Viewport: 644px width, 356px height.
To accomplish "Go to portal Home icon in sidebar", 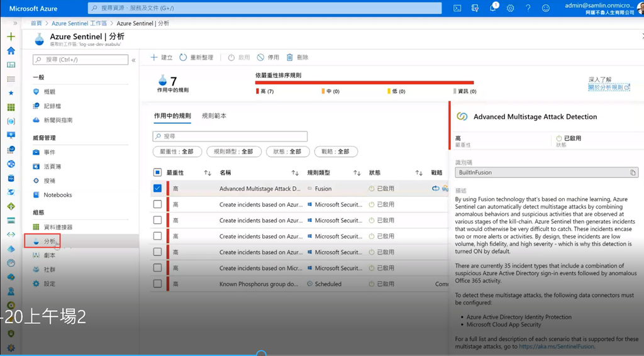I will tap(11, 50).
